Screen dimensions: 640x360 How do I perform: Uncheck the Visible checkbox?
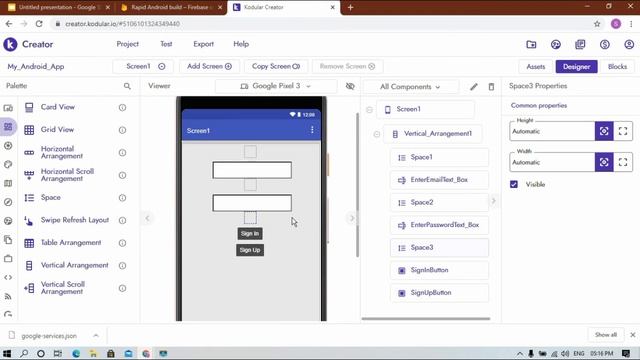click(514, 184)
